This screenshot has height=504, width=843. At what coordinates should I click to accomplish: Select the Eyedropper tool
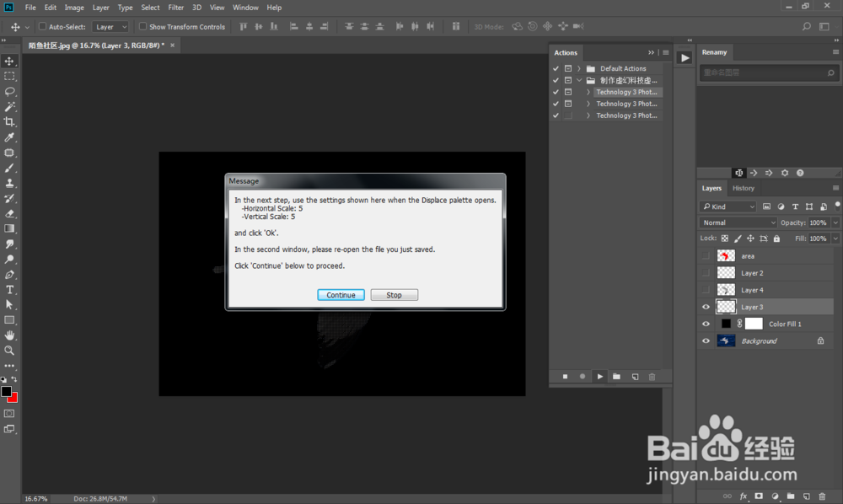click(9, 137)
